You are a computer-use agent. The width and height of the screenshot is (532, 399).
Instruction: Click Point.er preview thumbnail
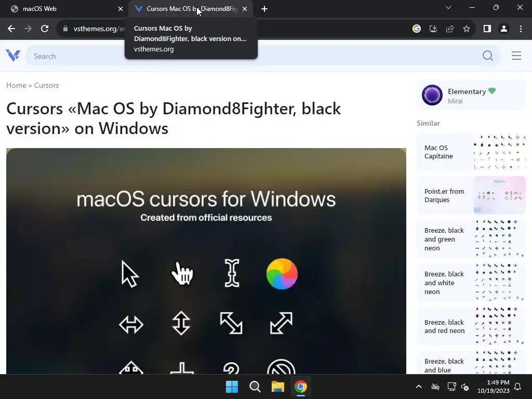coord(499,195)
